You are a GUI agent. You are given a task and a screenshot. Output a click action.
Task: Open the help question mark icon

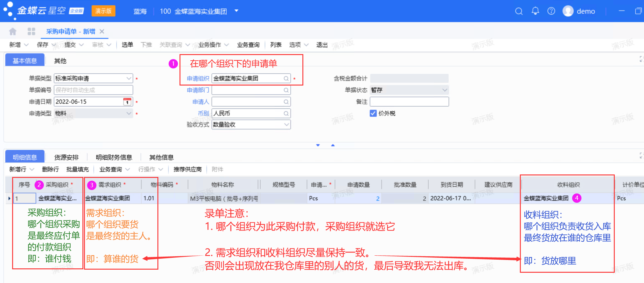(551, 11)
